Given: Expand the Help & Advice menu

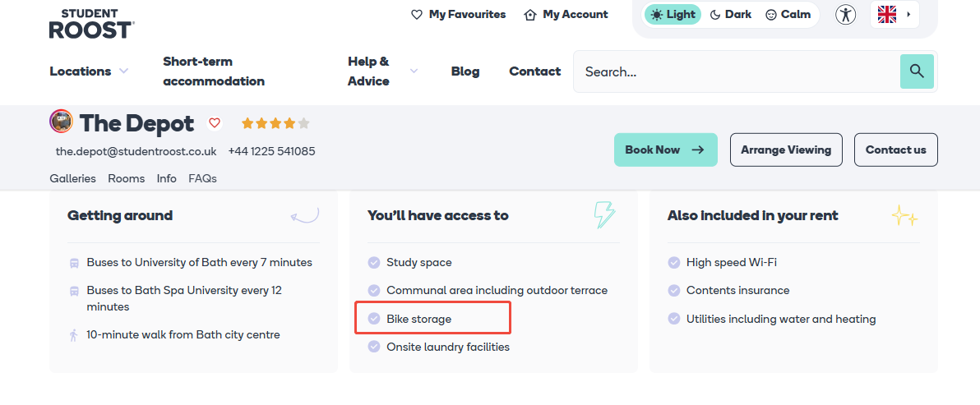Looking at the screenshot, I should point(382,71).
